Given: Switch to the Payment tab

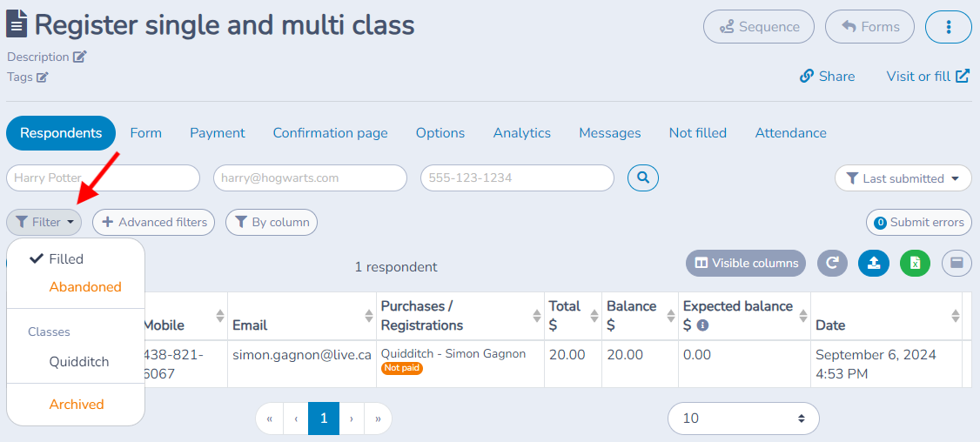Looking at the screenshot, I should 218,133.
